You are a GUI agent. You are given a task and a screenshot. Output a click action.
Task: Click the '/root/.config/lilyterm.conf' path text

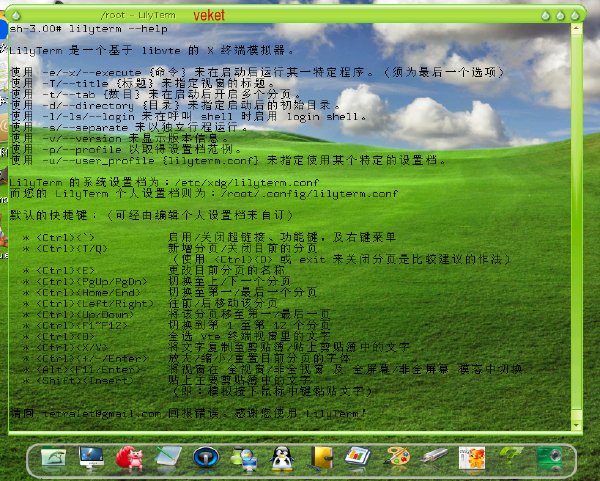pos(310,194)
